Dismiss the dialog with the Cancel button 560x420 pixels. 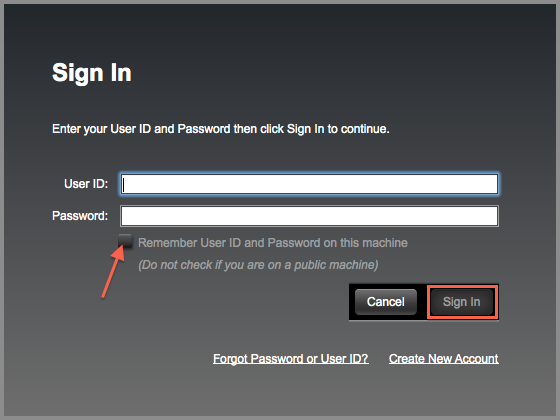tap(386, 302)
